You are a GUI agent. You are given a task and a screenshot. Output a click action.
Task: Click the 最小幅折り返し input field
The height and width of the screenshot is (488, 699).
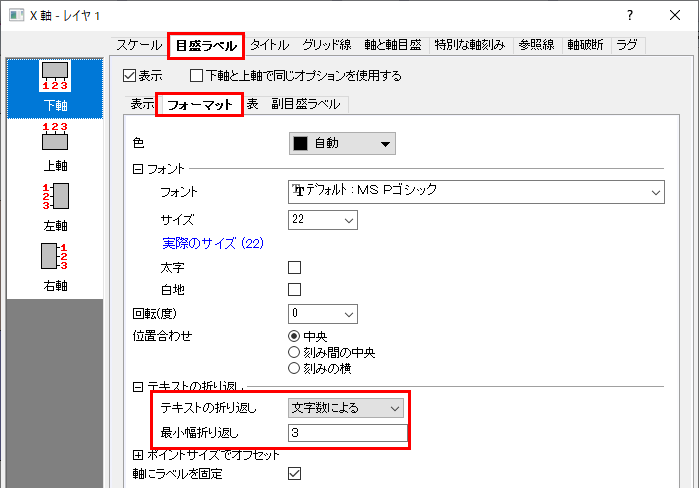pos(348,433)
